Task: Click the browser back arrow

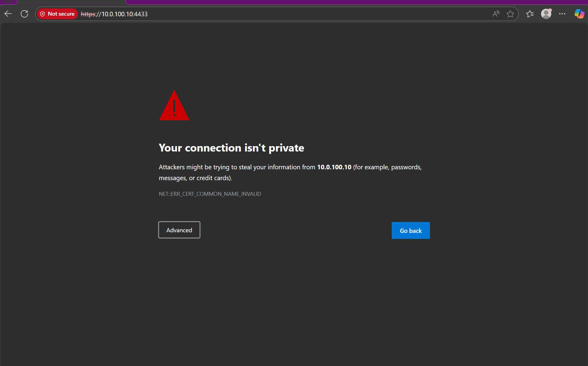Action: point(8,14)
